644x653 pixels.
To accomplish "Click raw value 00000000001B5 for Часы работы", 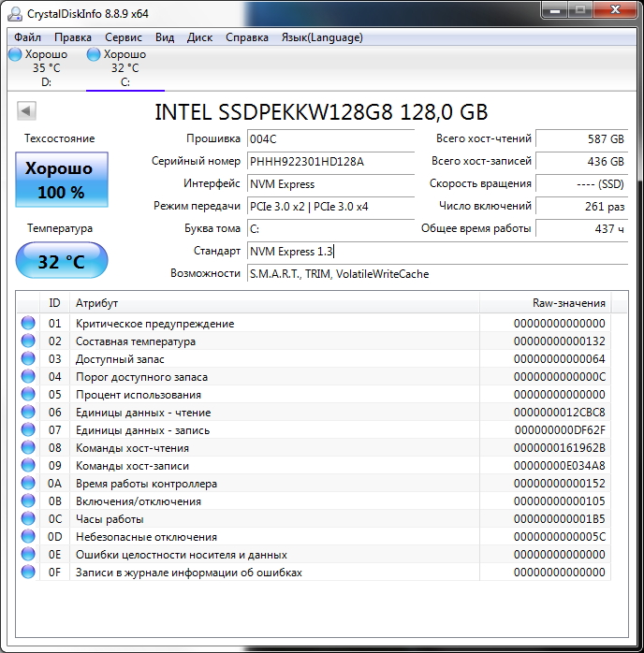I will pyautogui.click(x=559, y=519).
